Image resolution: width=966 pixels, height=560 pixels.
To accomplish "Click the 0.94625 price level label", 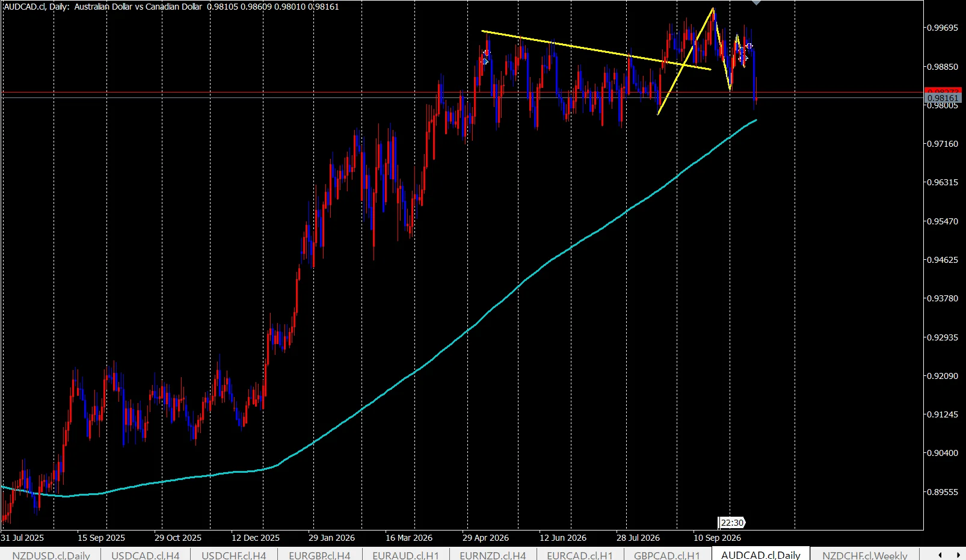I will pyautogui.click(x=943, y=260).
